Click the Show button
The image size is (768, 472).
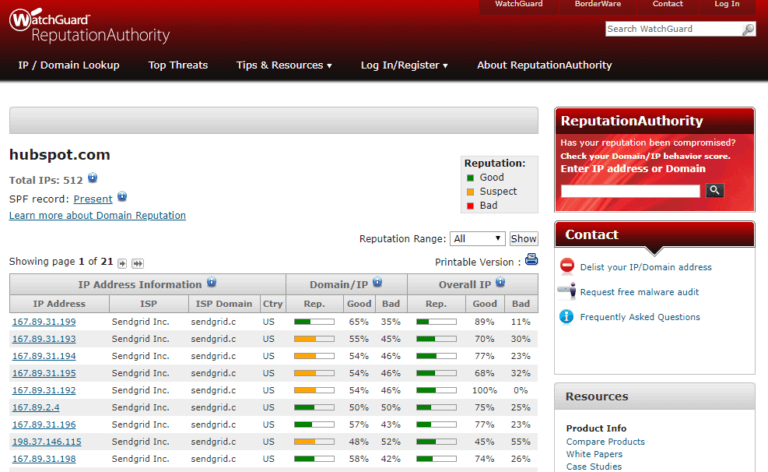click(x=524, y=238)
